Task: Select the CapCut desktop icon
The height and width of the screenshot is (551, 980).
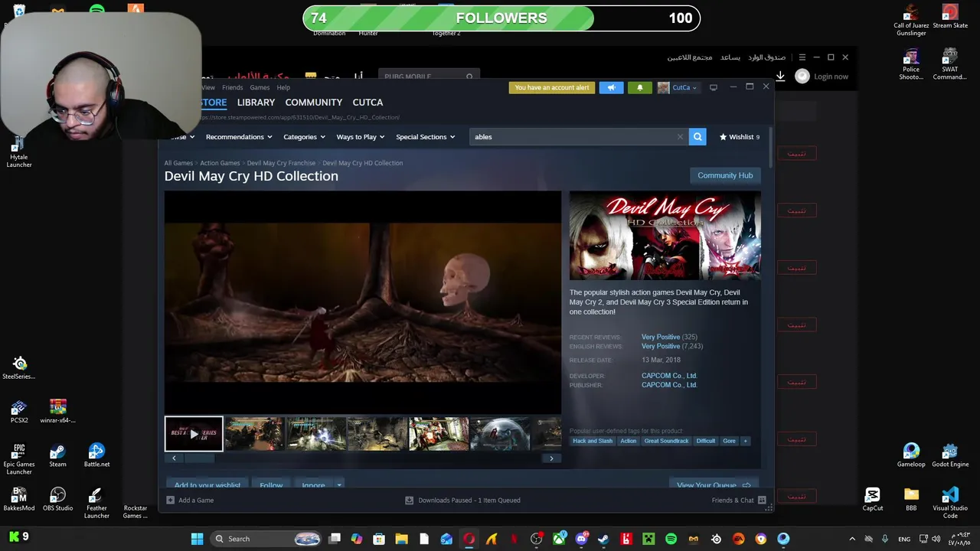Action: [872, 499]
